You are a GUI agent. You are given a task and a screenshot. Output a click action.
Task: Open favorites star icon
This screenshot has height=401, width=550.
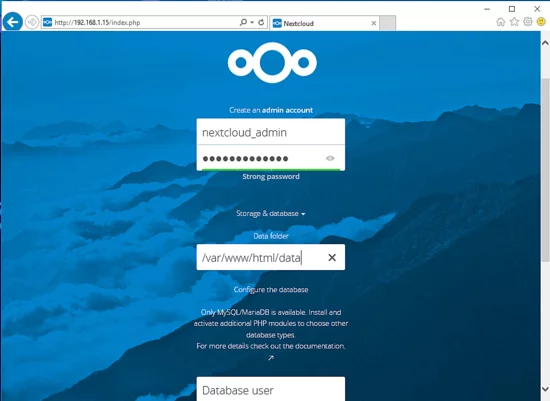pos(514,22)
